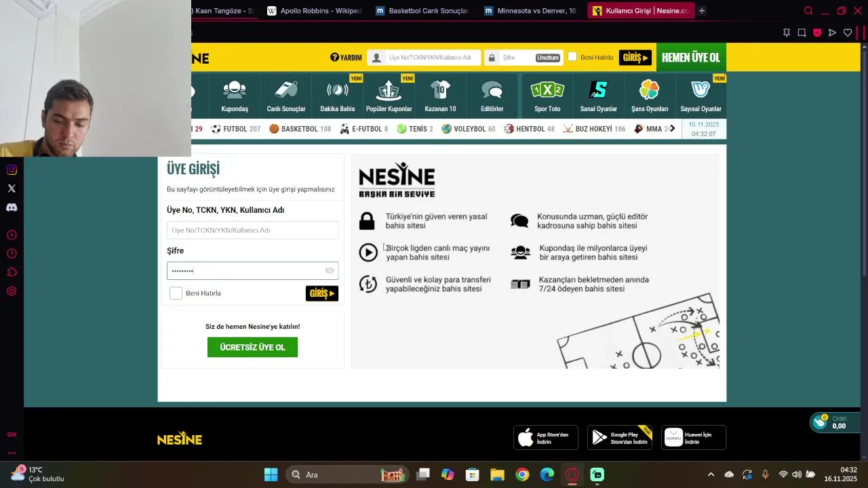Click Instagram icon in Opera sidebar
The image size is (868, 488).
click(x=12, y=169)
